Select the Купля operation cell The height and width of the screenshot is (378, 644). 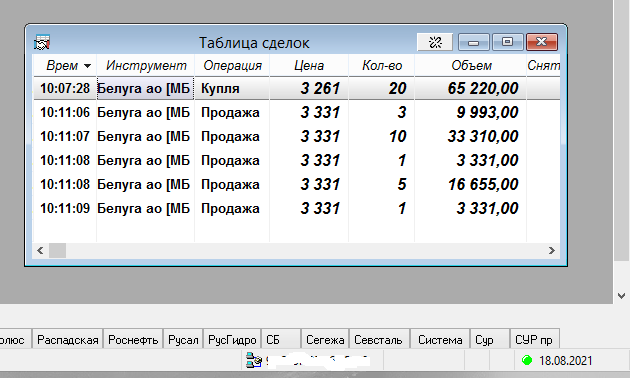tap(232, 88)
